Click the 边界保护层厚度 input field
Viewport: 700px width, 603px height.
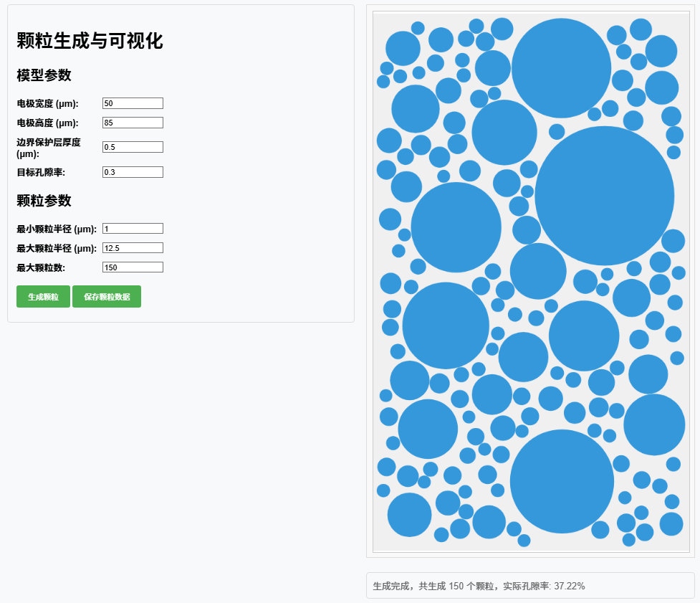coord(133,147)
